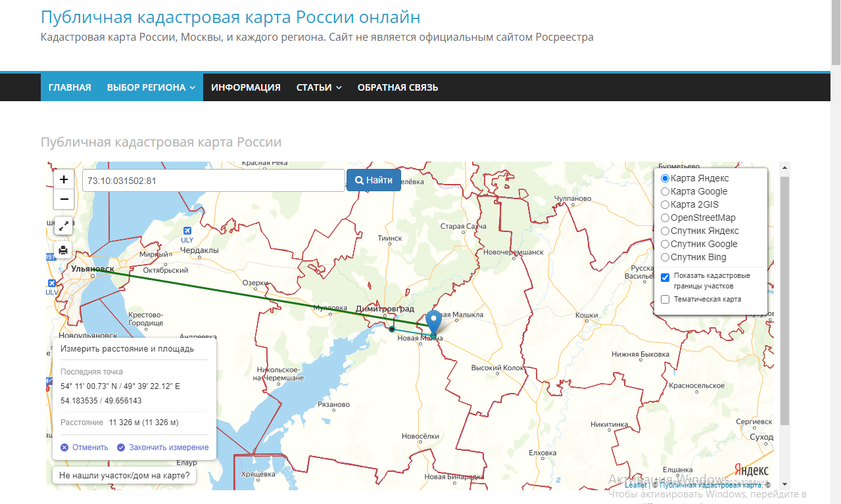Click the Leaflet attribution link
841x504 pixels.
[635, 485]
